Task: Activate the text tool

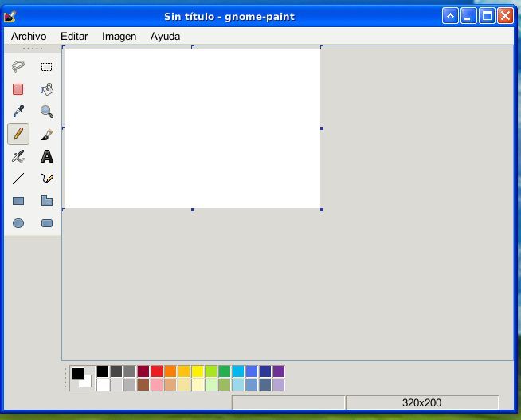Action: 46,156
